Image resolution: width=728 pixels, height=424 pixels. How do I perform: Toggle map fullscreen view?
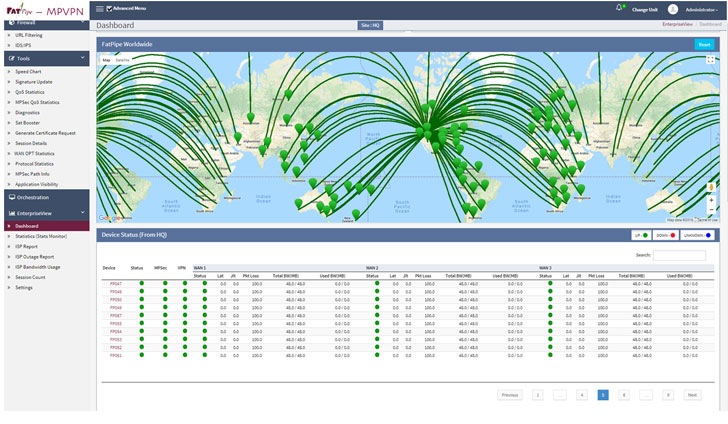point(710,59)
